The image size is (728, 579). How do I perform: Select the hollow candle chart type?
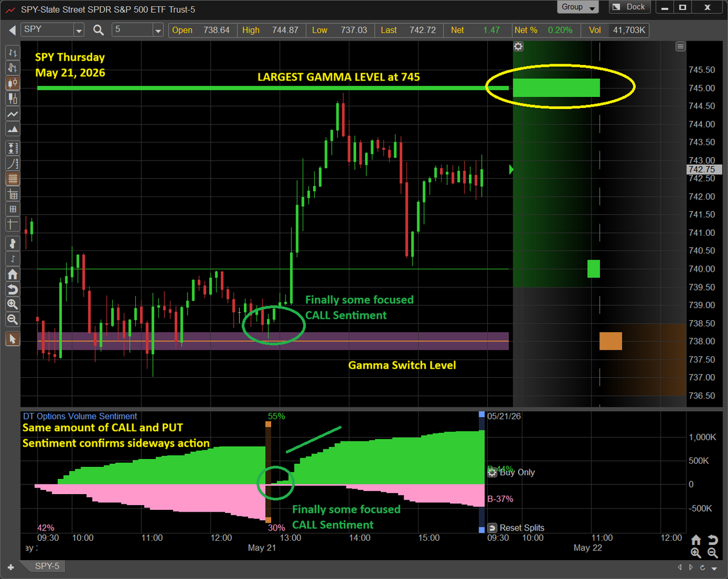(x=12, y=98)
